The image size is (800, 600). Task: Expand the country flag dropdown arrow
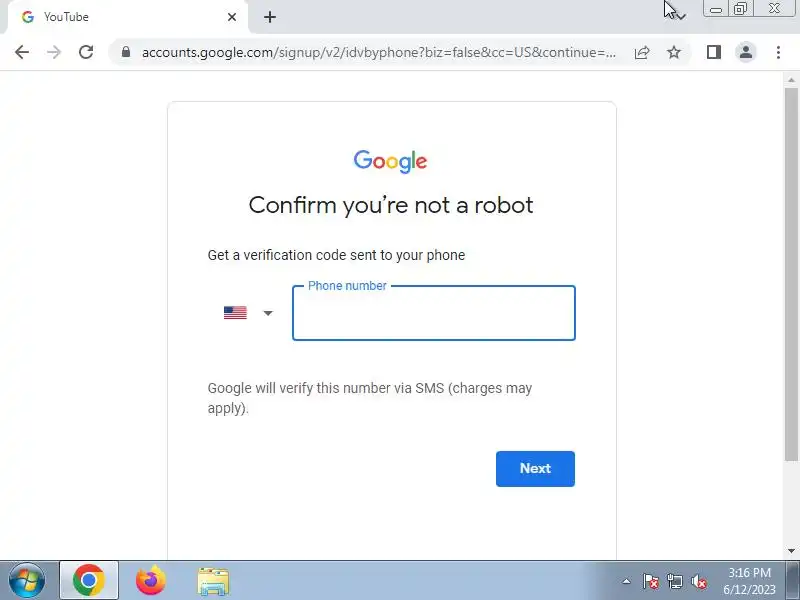click(268, 313)
